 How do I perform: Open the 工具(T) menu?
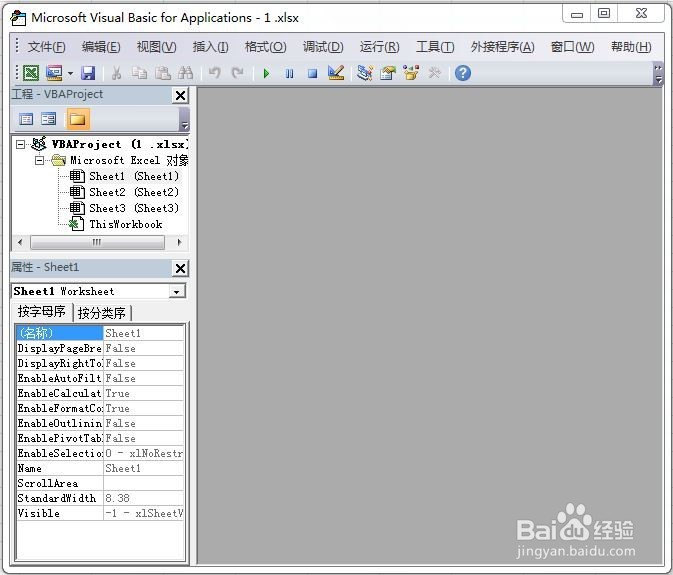[435, 46]
